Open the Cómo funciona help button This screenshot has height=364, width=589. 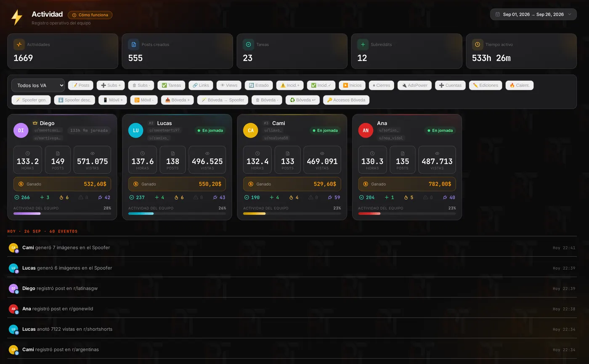(90, 15)
